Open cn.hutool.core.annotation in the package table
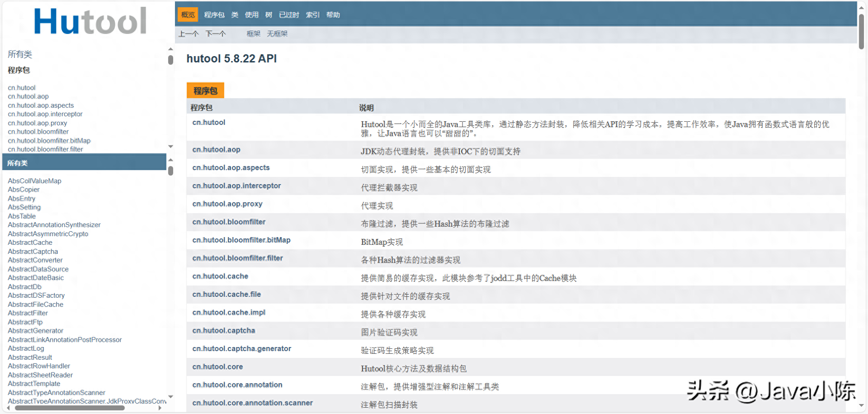Screen dimensions: 868x414 click(x=237, y=385)
